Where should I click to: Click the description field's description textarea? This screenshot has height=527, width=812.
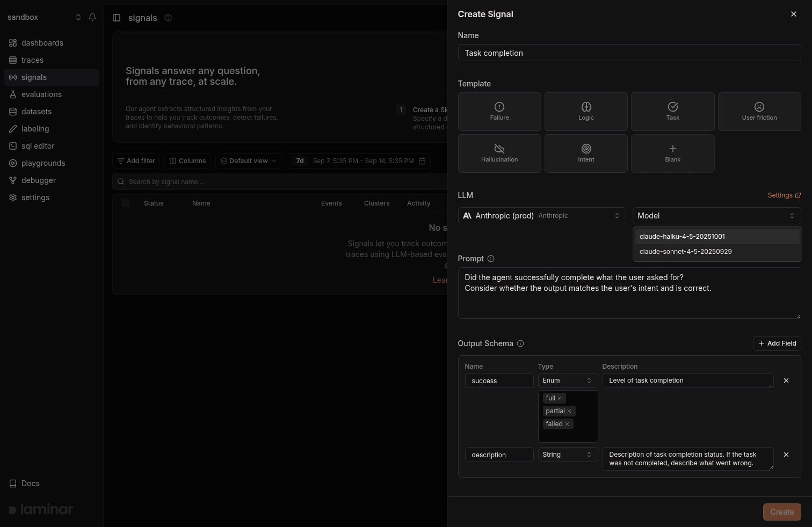click(x=688, y=459)
